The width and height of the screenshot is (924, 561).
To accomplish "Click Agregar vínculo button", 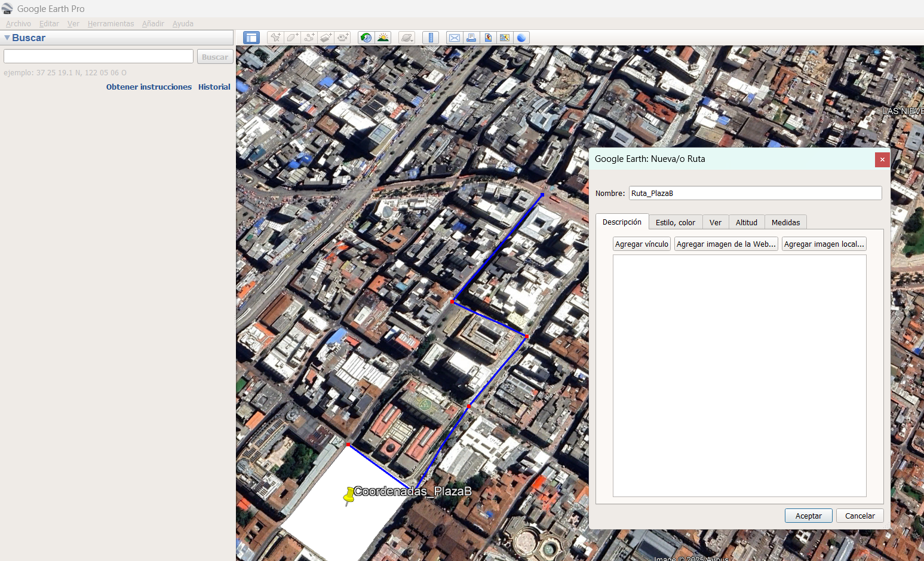I will tap(641, 244).
